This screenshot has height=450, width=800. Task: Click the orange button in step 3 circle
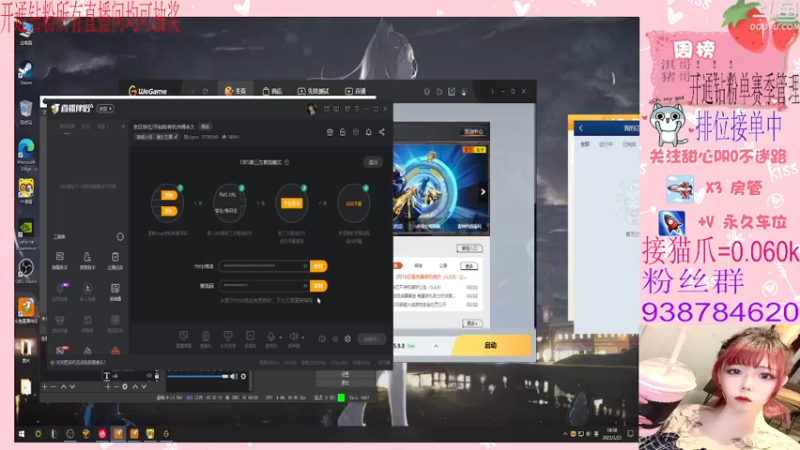coord(291,203)
